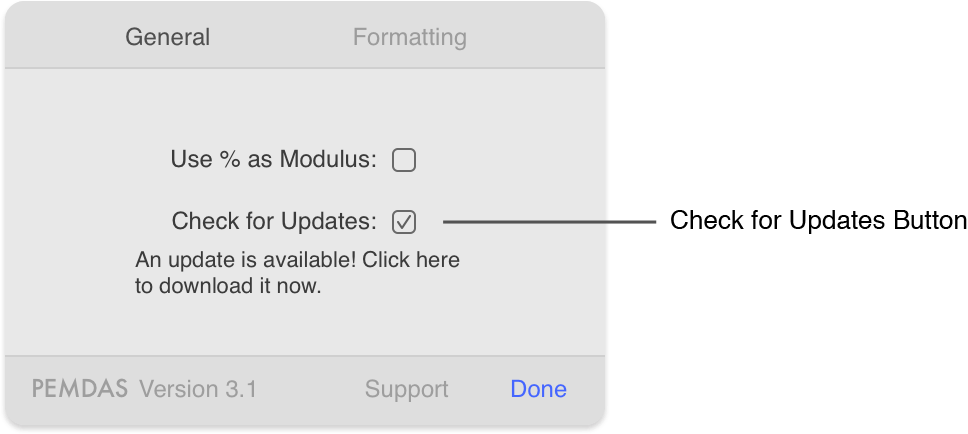This screenshot has width=968, height=434.
Task: Click the word 'Modulus' in the label
Action: tap(328, 159)
